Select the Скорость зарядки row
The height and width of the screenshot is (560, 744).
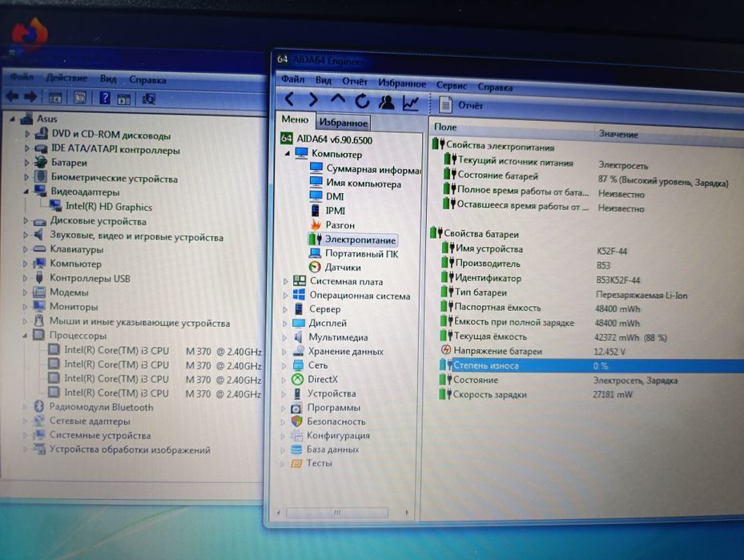[591, 394]
